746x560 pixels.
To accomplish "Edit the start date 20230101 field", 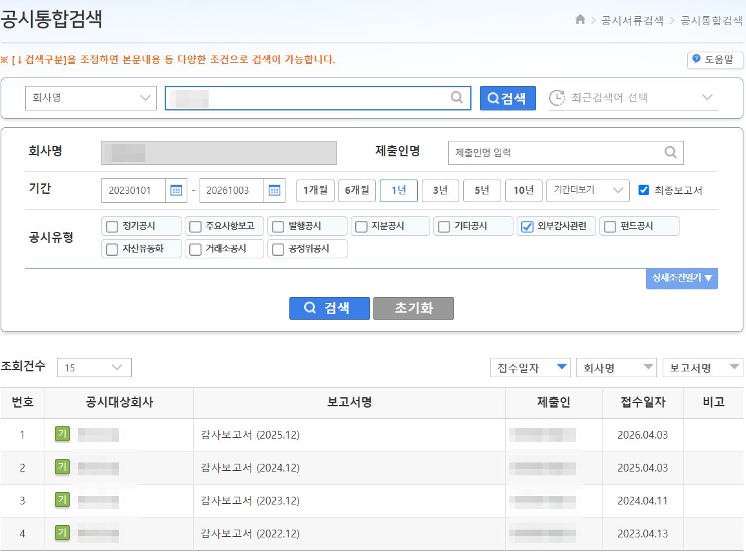I will 134,191.
